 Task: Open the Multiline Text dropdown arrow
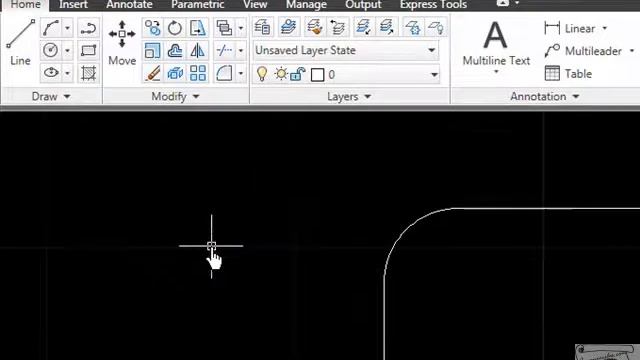(x=496, y=72)
